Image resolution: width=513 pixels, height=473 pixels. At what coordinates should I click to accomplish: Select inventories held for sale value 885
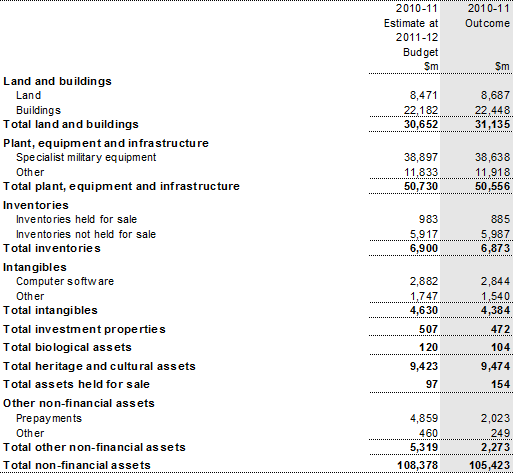[x=500, y=219]
